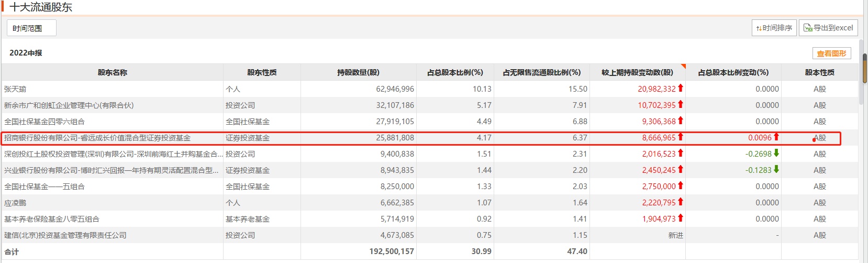Click the red up arrow beside 1,904,973

click(681, 218)
